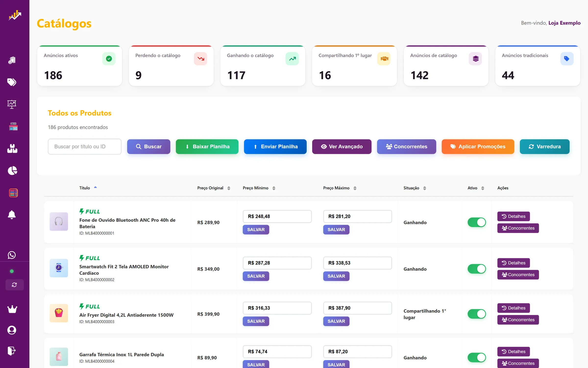Open the pie chart reports sidebar icon
Image resolution: width=588 pixels, height=368 pixels.
[12, 171]
